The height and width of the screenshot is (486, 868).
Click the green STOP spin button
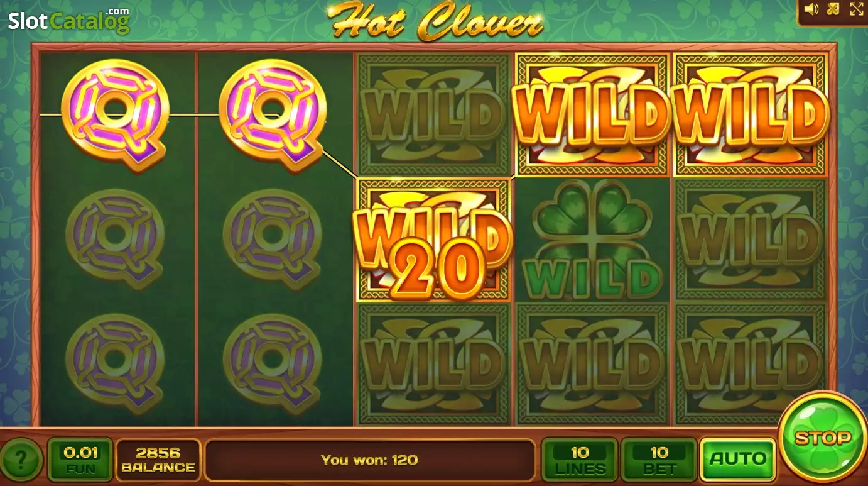(822, 438)
